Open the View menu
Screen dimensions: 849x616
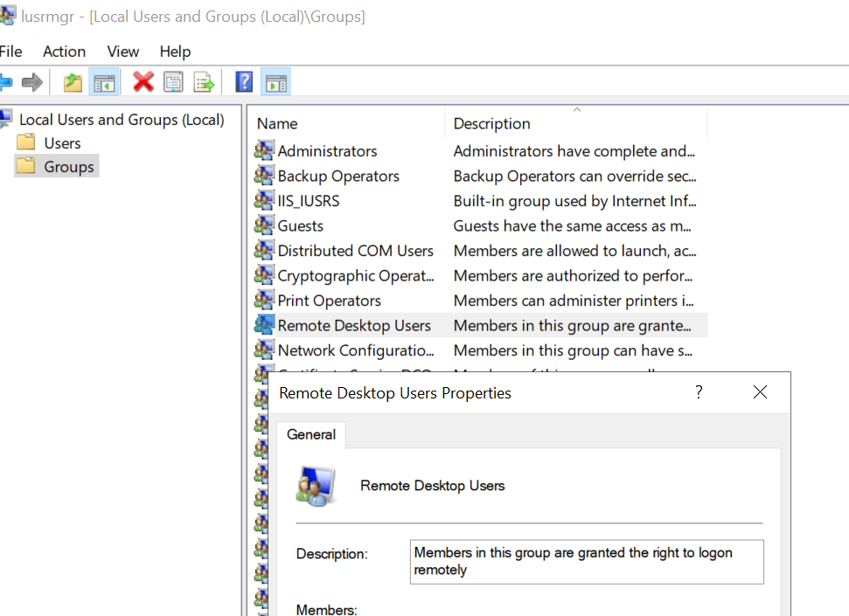122,52
